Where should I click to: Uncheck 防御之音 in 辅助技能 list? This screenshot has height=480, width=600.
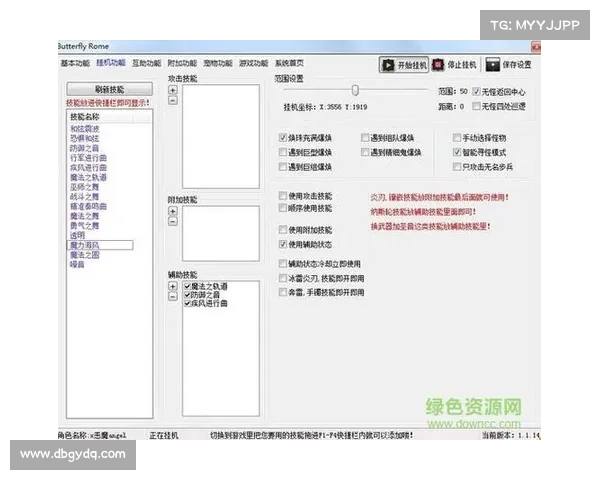(x=188, y=295)
